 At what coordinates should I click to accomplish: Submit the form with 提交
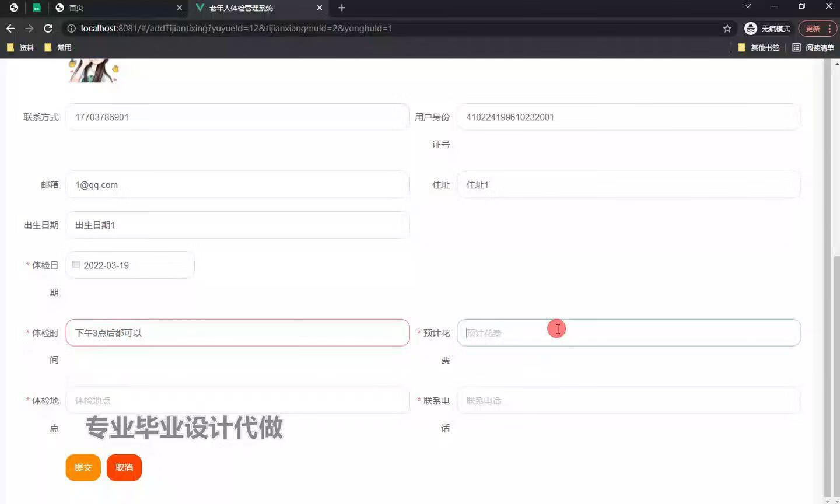click(83, 468)
